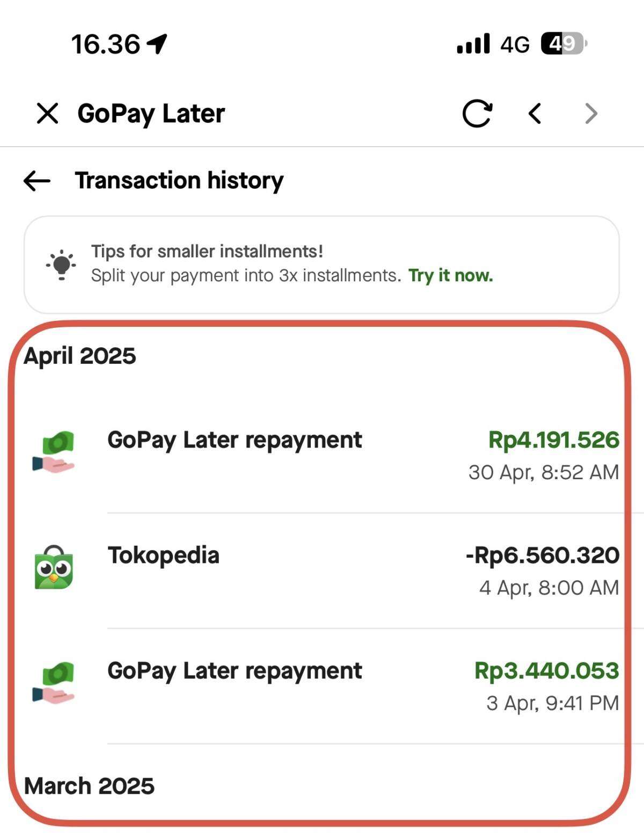Viewport: 644px width, 835px height.
Task: Open the Tips for smaller installments card
Action: click(321, 265)
